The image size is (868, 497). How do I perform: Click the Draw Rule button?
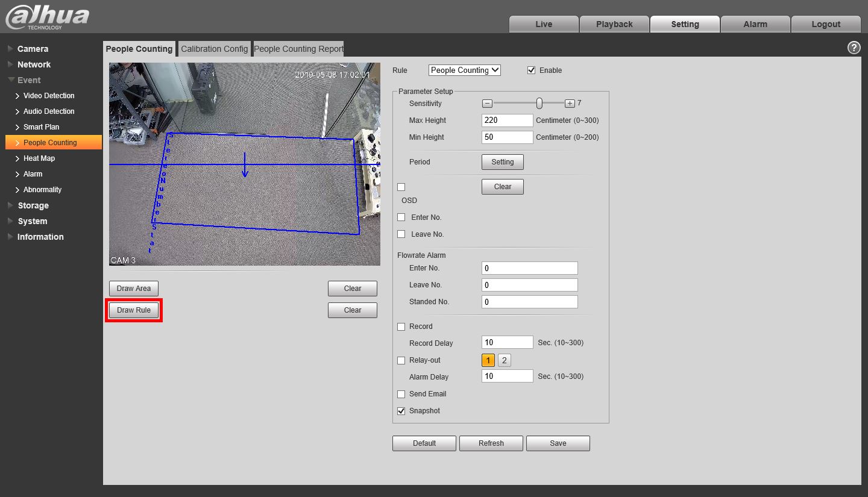134,310
